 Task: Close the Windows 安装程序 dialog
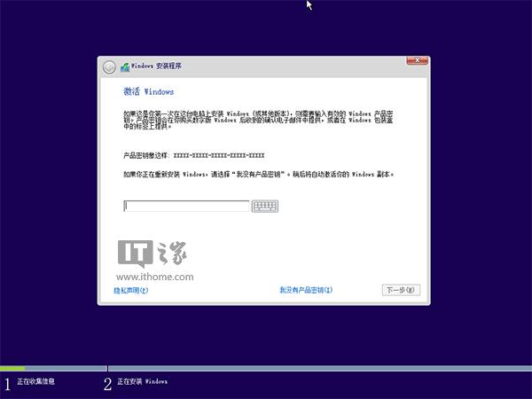tap(418, 60)
